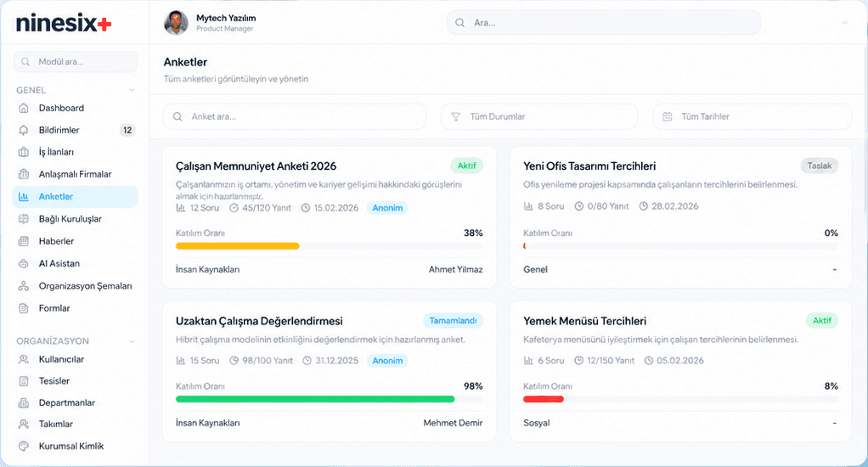Click the "05.02.2026" date on Yemek Menüsü card

[x=680, y=361]
